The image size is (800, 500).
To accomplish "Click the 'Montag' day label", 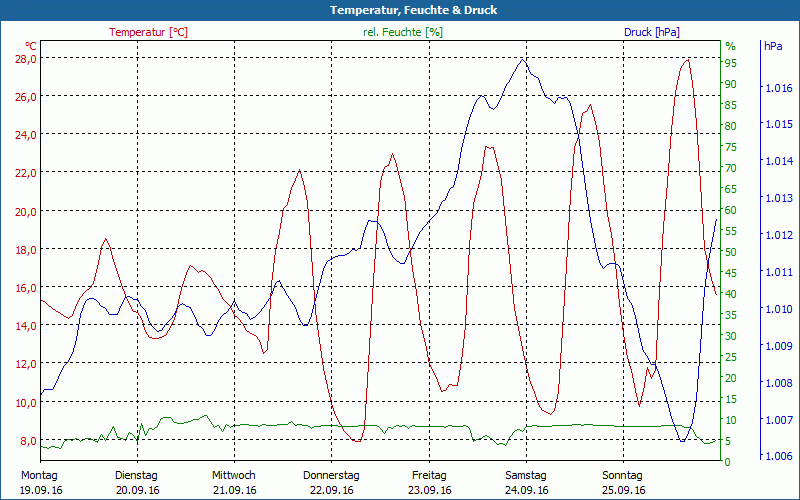I will (x=39, y=475).
